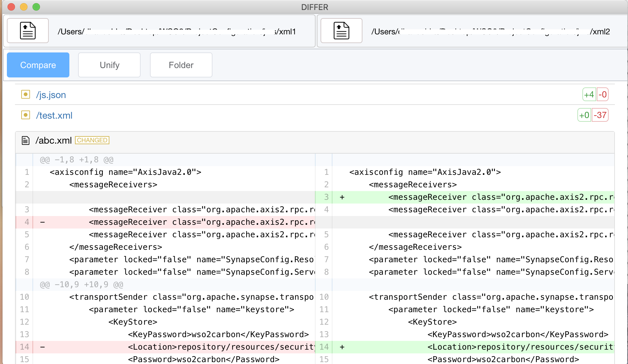Click the right xml2 path field
This screenshot has height=364, width=628.
491,32
